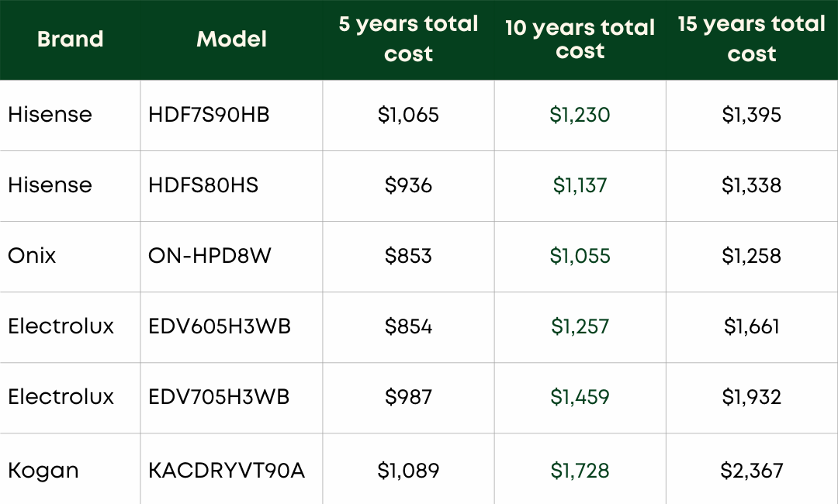
Task: Click the $1,065 five-year cost cell
Action: click(x=408, y=115)
